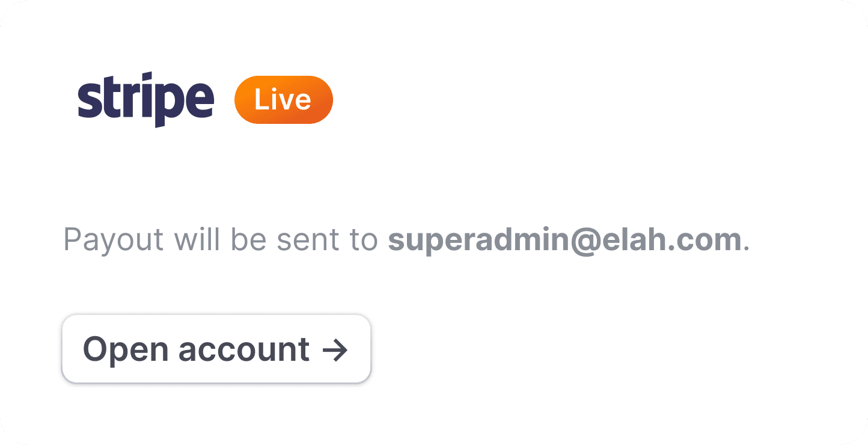Click the orange Live badge
This screenshot has height=445, width=868.
click(x=284, y=100)
